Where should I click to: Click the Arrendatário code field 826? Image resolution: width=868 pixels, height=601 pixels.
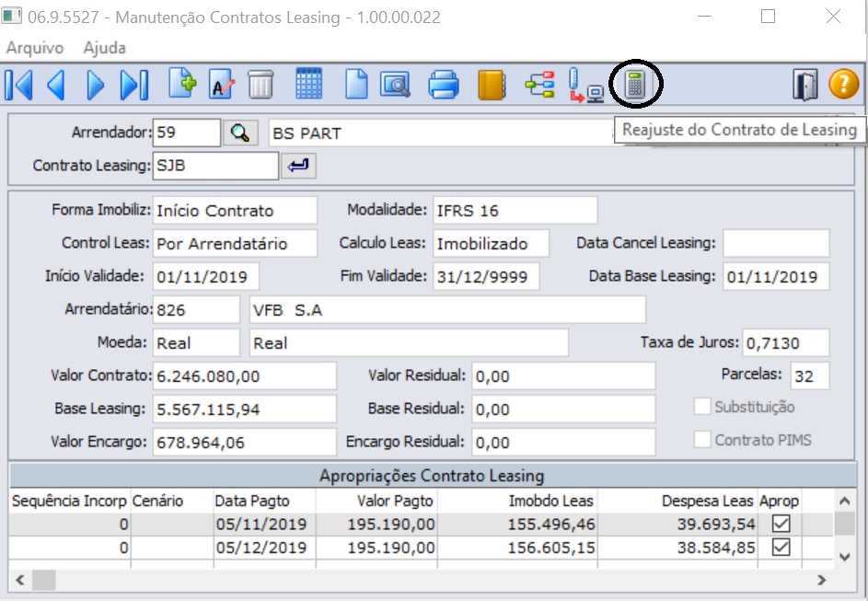coord(196,310)
